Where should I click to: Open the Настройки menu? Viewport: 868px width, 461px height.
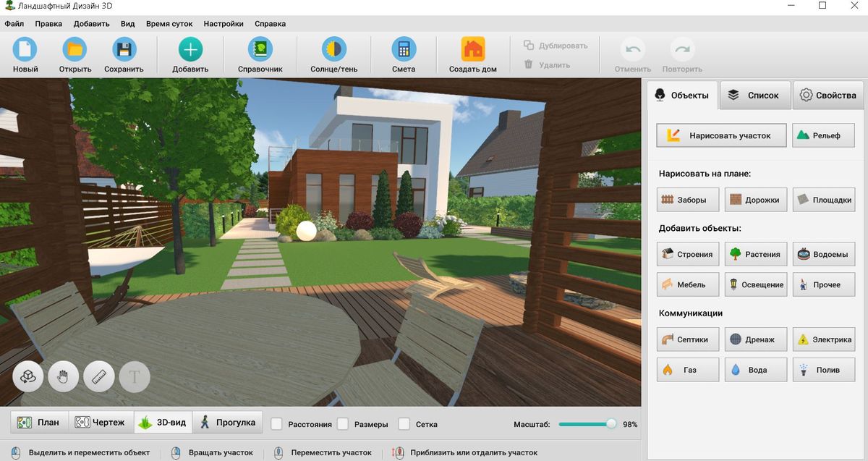(224, 23)
